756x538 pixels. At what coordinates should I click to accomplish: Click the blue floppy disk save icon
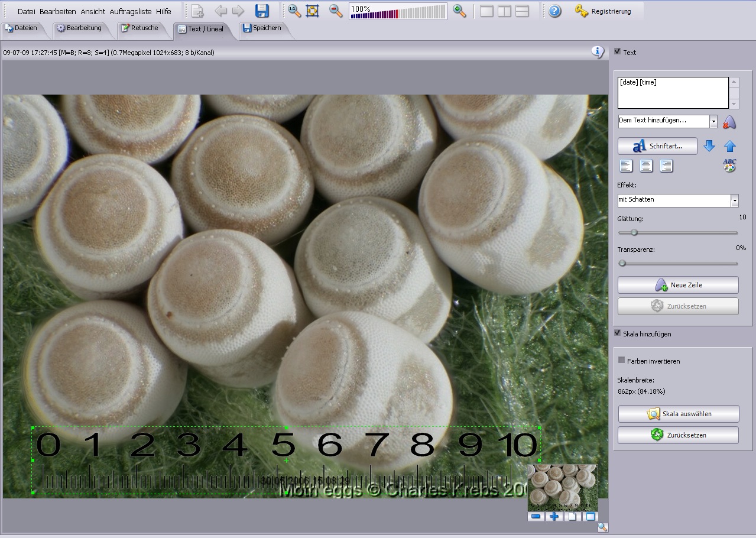pyautogui.click(x=262, y=11)
